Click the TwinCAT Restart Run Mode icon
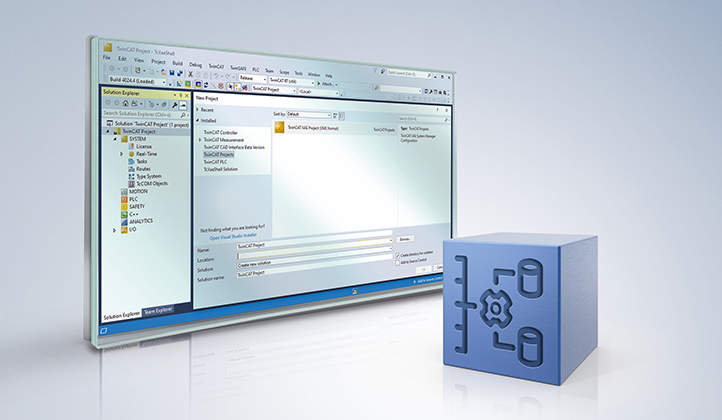722x420 pixels. point(188,84)
